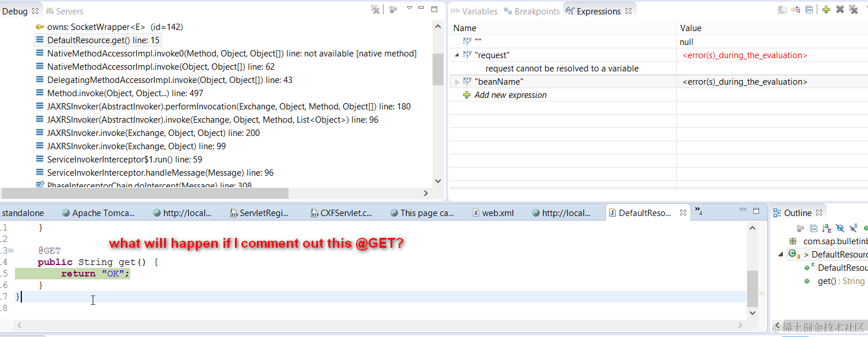Open the Debug view menu triangle

pyautogui.click(x=410, y=8)
